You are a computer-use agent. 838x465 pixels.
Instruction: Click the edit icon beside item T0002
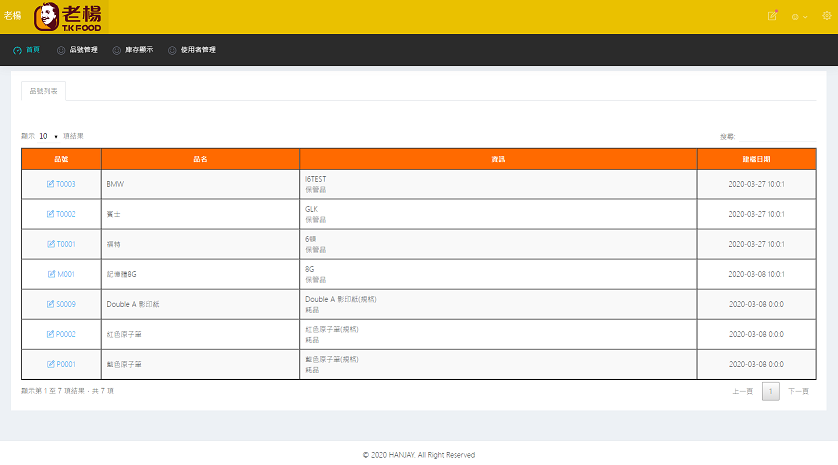pyautogui.click(x=51, y=214)
